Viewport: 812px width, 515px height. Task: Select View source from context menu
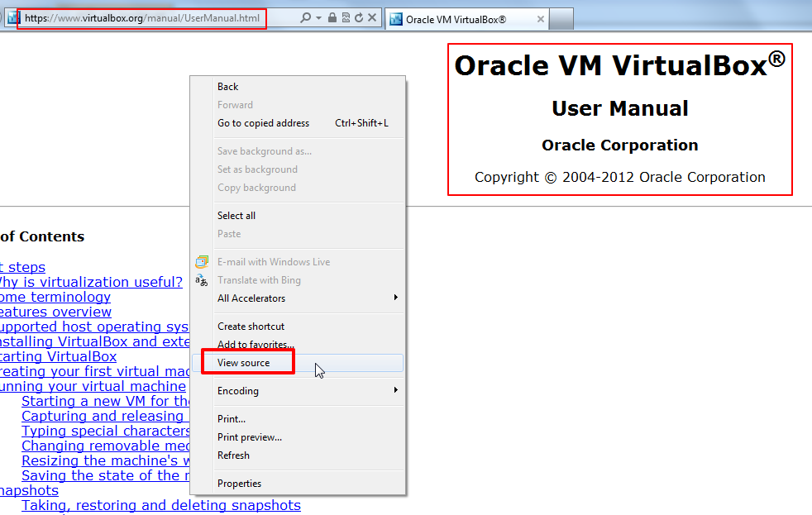(243, 363)
